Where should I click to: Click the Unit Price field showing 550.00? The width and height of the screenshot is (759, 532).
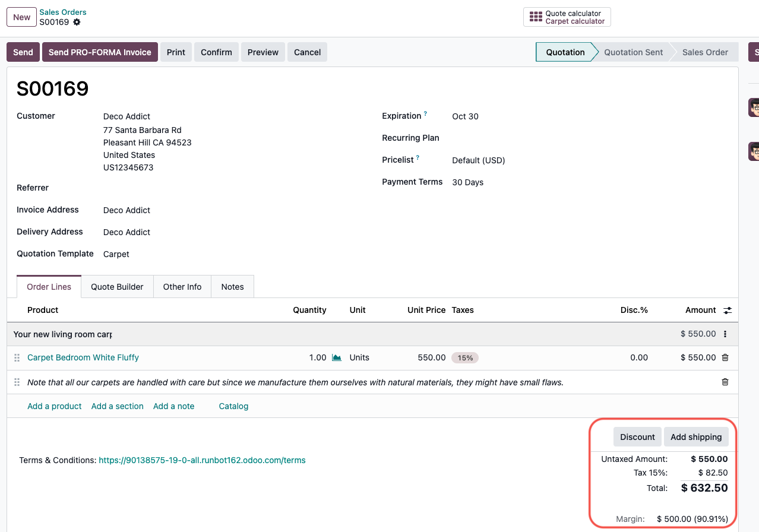pos(431,357)
